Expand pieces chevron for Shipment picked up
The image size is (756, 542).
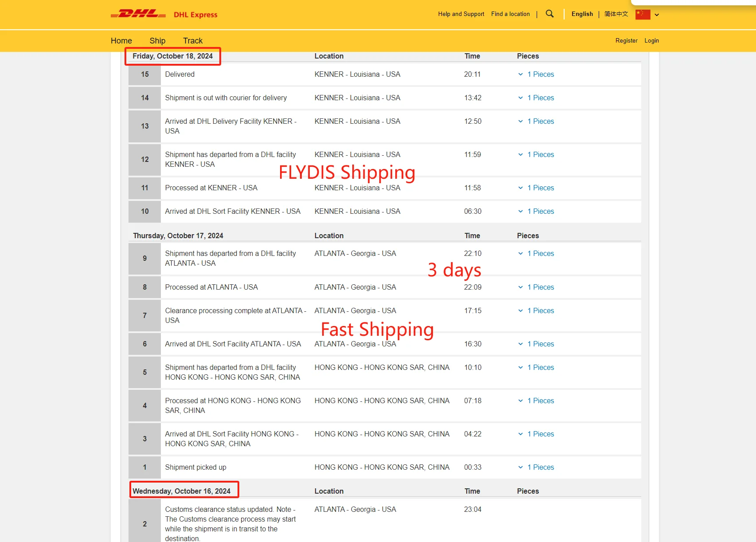[521, 467]
